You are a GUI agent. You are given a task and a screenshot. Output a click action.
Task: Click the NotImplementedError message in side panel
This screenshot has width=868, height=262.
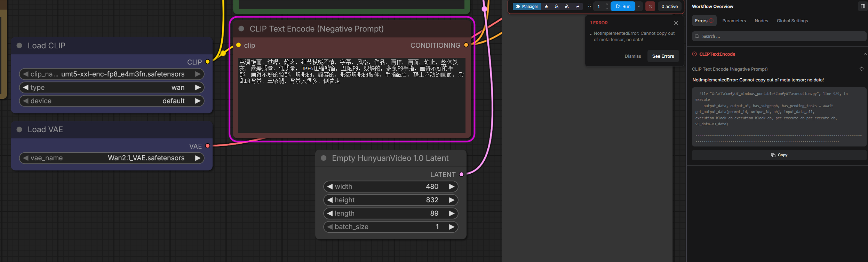pos(758,80)
